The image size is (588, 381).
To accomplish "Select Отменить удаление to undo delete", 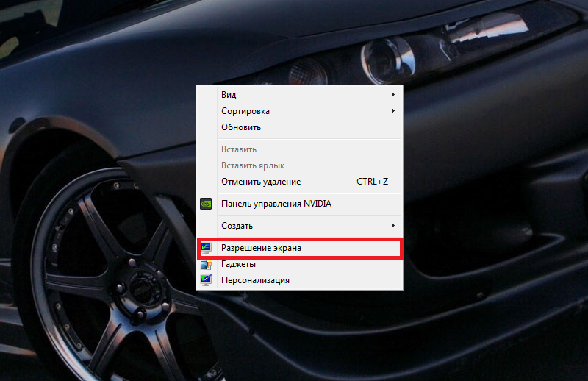I will pos(260,182).
